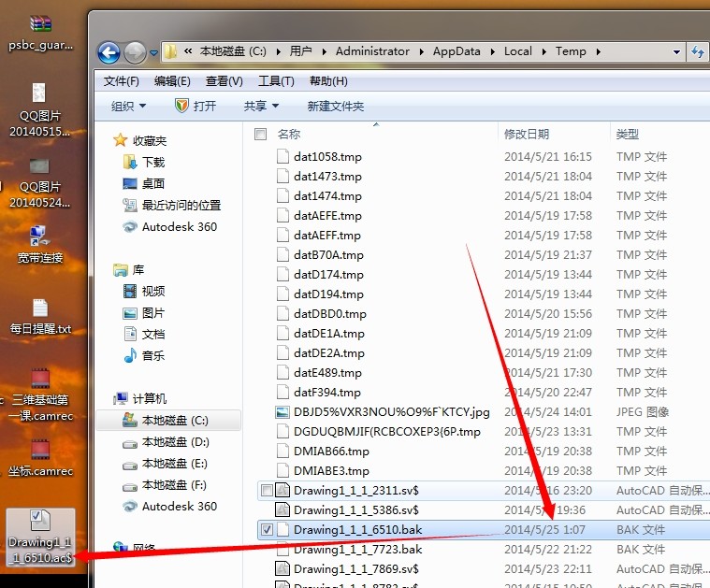Expand the 组织 dropdown menu

[x=128, y=106]
